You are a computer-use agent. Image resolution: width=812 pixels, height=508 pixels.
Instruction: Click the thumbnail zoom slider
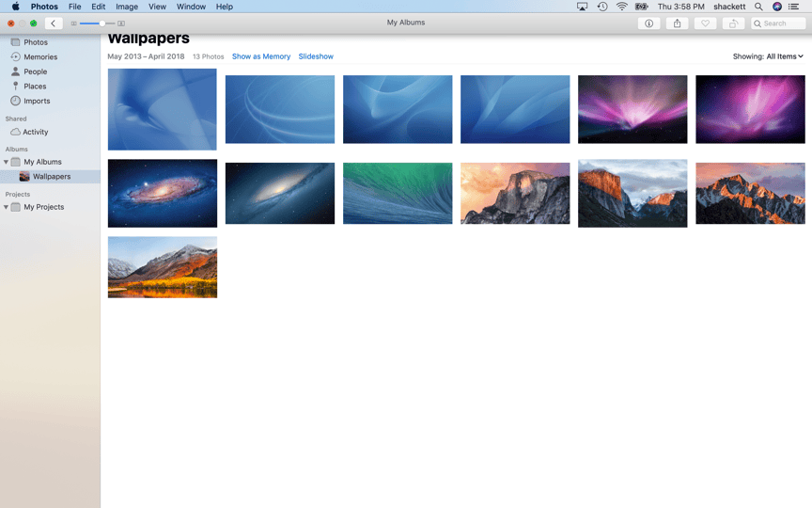pyautogui.click(x=98, y=24)
